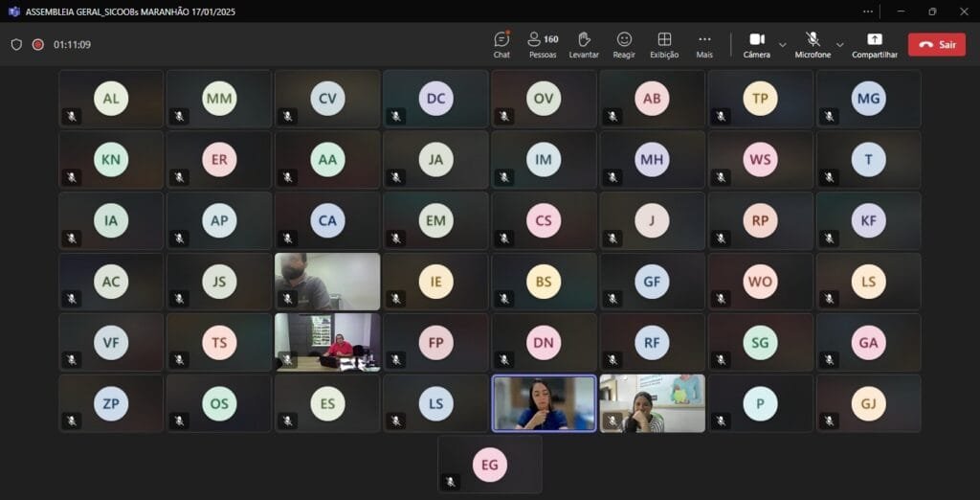Click the Teams logo in title bar
The height and width of the screenshot is (500, 980).
(13, 11)
